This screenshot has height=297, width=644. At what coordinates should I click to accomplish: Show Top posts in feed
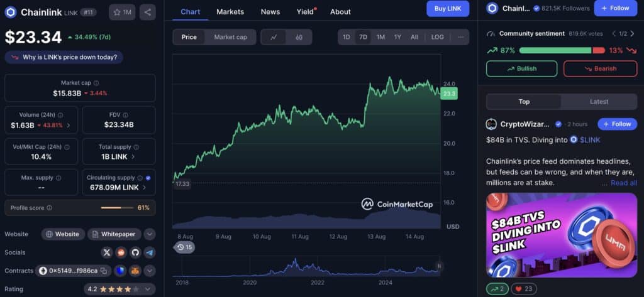[524, 101]
